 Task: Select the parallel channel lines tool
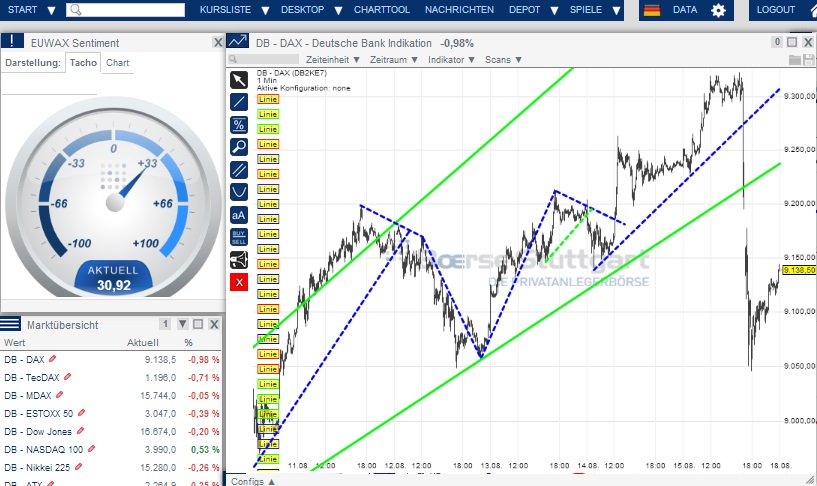[239, 170]
